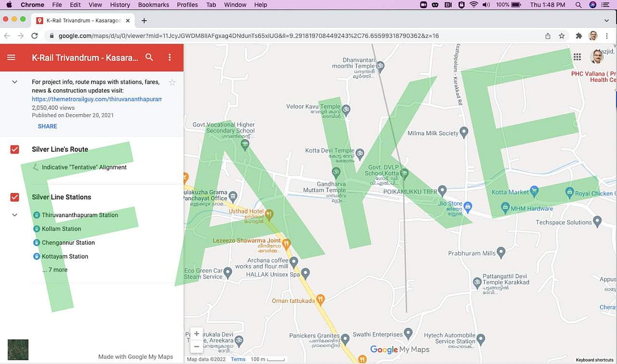
Task: Select the K-Rail Trivandrum browser tab
Action: [x=83, y=21]
